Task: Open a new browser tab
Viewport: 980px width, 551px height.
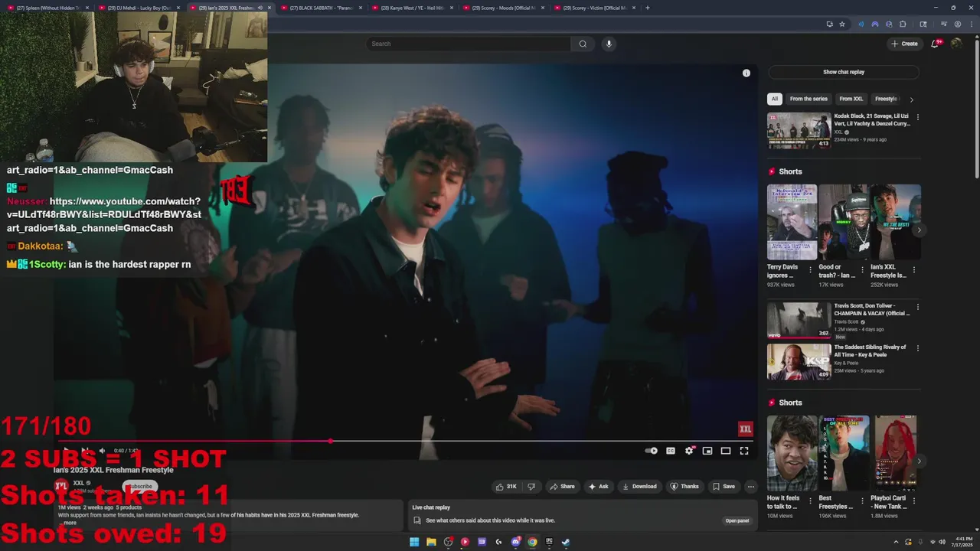Action: pos(648,8)
